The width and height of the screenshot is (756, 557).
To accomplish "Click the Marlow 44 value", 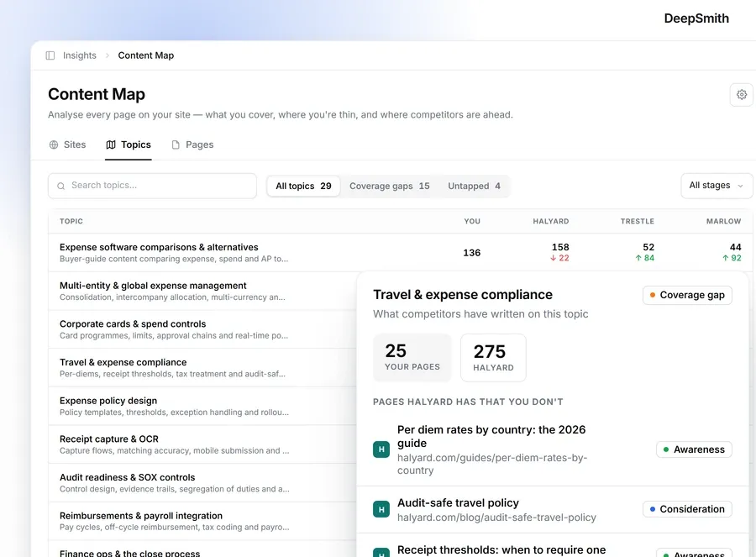I will click(x=735, y=247).
